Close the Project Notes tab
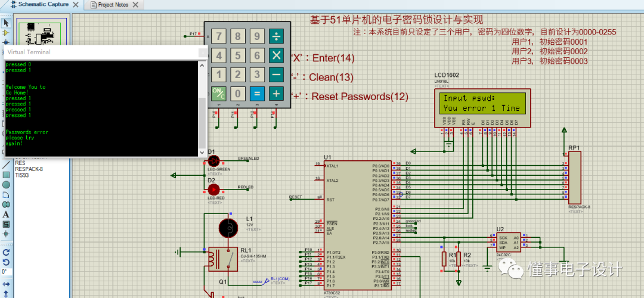644x298 pixels. 137,5
